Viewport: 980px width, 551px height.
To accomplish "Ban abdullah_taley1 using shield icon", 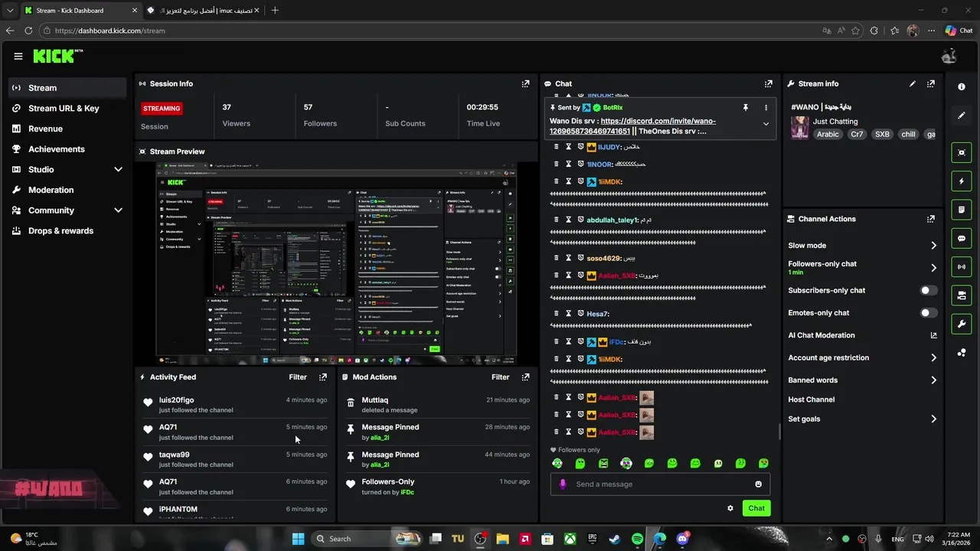I will coord(580,220).
